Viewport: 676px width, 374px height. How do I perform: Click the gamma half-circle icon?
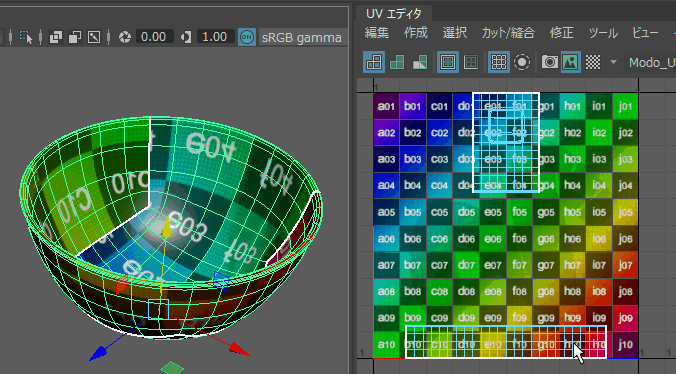pyautogui.click(x=186, y=37)
